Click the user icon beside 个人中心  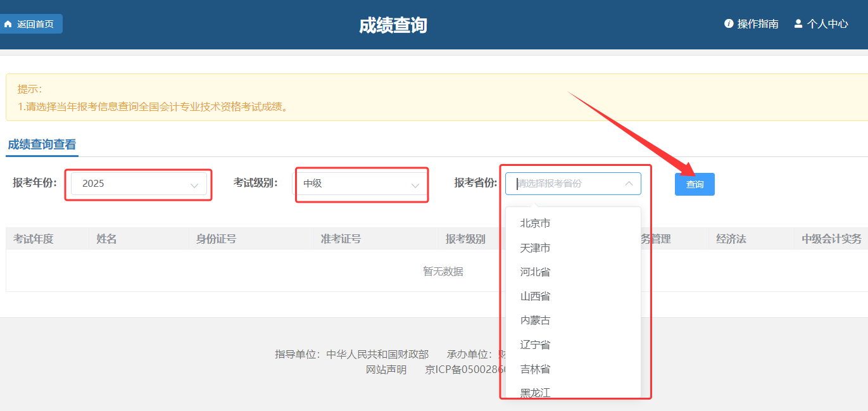tap(798, 23)
